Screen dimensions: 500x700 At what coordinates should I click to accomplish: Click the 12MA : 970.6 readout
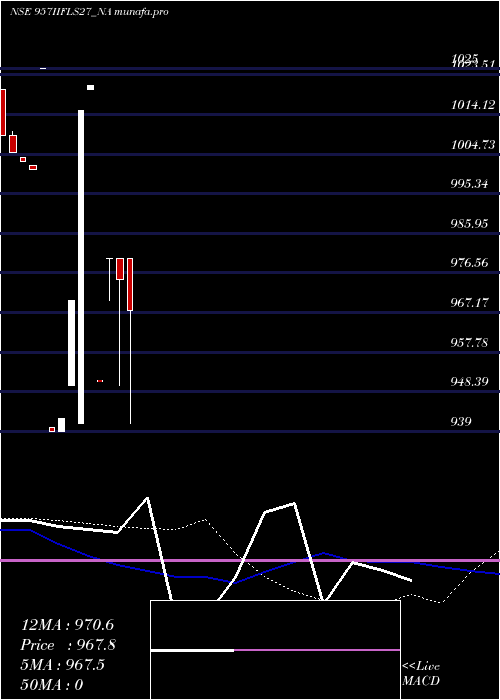(67, 625)
